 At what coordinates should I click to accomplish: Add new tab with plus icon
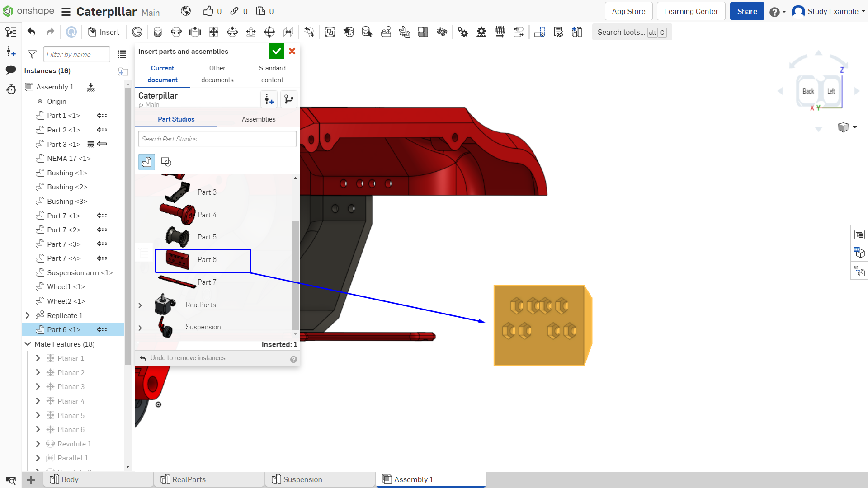coord(31,480)
